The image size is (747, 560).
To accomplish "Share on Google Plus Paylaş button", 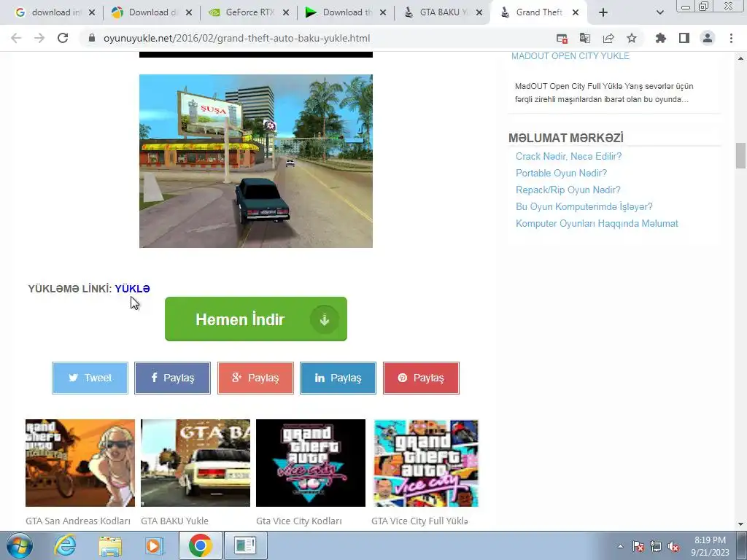I will pos(255,378).
